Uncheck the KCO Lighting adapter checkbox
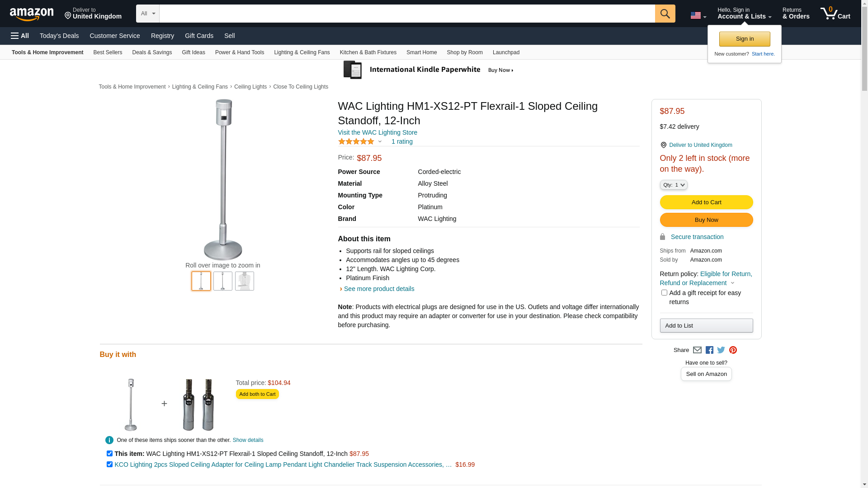The image size is (868, 488). tap(109, 464)
